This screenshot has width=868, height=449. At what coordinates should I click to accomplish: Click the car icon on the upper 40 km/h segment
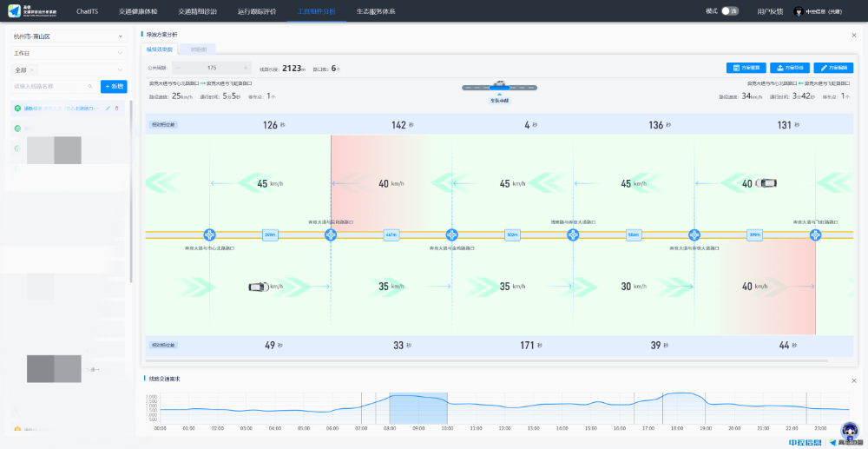tap(767, 183)
